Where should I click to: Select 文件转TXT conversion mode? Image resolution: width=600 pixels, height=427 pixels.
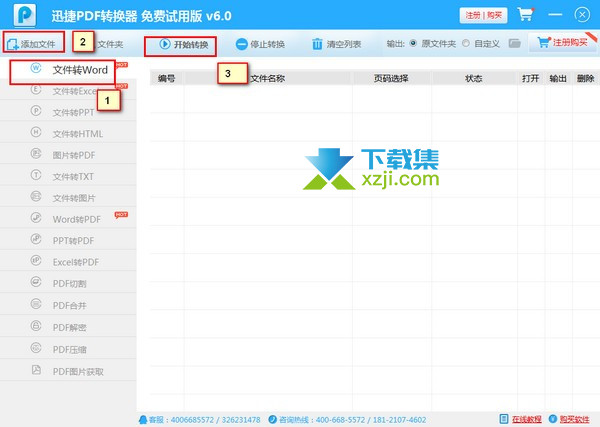[68, 176]
